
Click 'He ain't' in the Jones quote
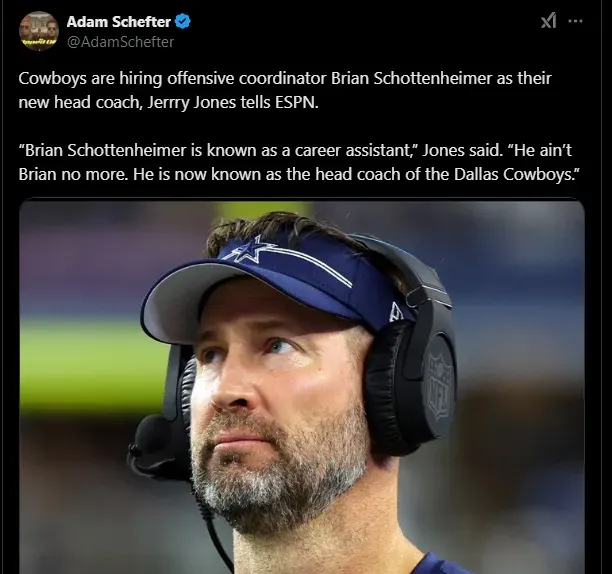[543, 150]
